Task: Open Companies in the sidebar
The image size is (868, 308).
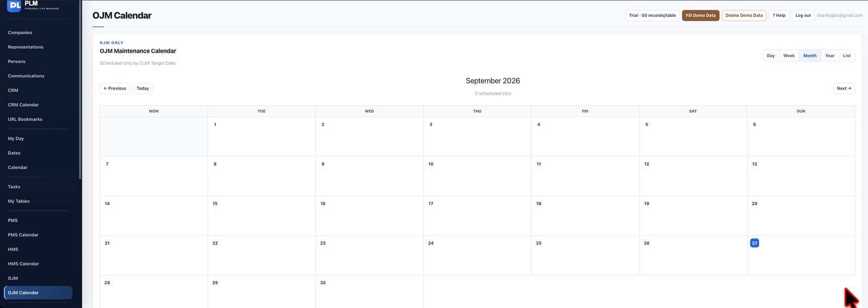Action: [20, 33]
